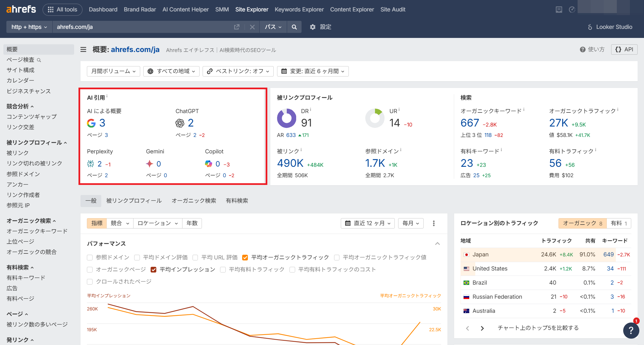
Task: Click the search magnifier in the URL bar
Action: [294, 27]
